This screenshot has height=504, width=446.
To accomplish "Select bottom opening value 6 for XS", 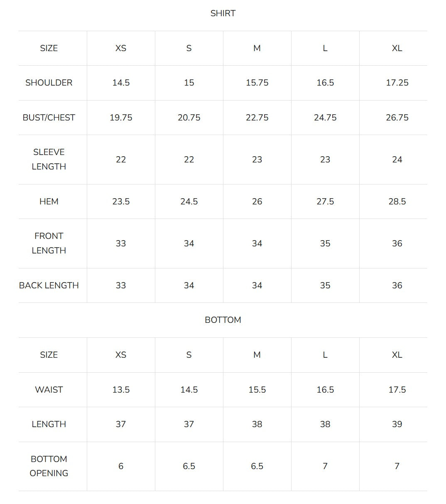I will pos(121,466).
